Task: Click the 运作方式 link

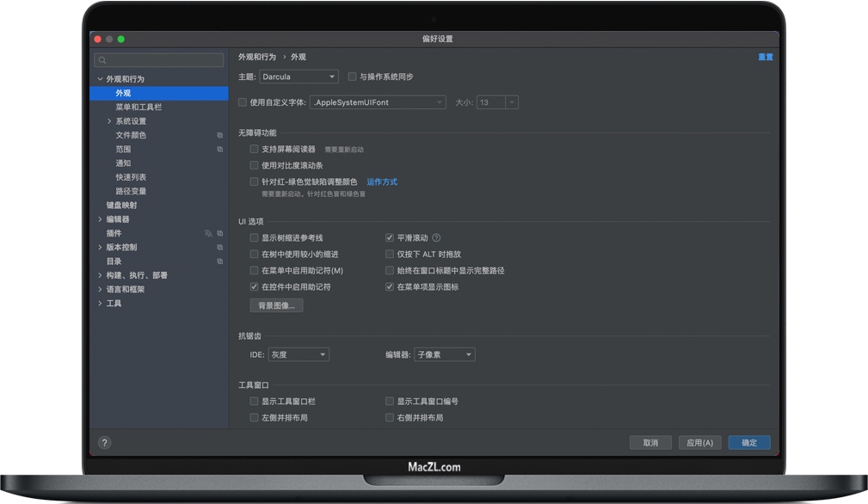Action: (x=381, y=181)
